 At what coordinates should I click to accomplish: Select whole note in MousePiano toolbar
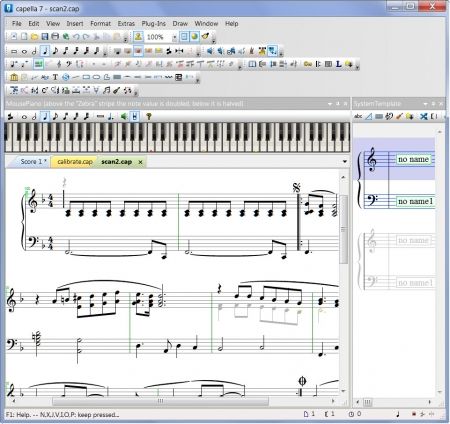coord(24,116)
